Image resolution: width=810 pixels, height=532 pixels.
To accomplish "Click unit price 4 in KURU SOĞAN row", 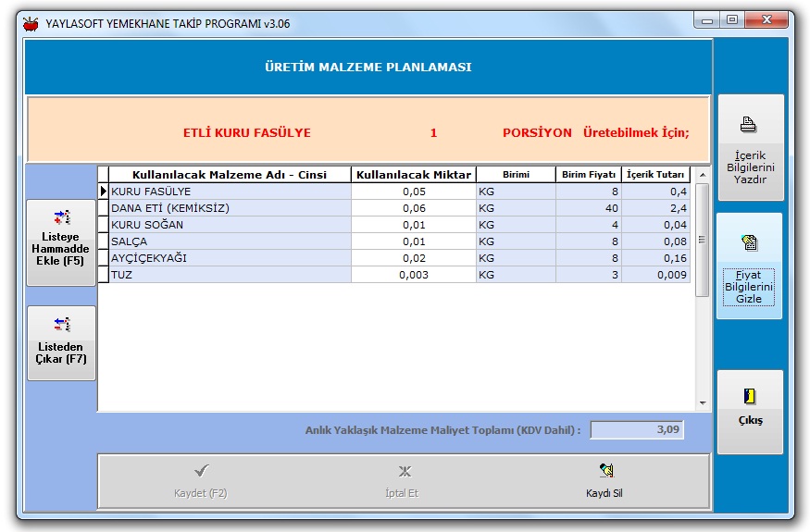I will [x=589, y=225].
